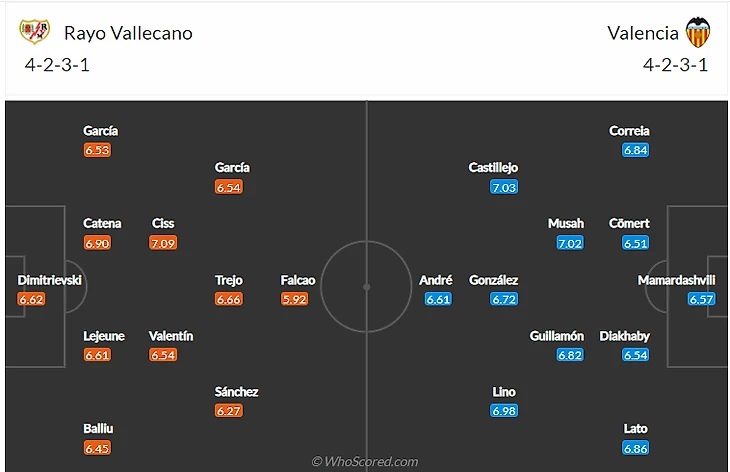
Task: Open Guillamón's 6.82 rating badge
Action: [570, 355]
